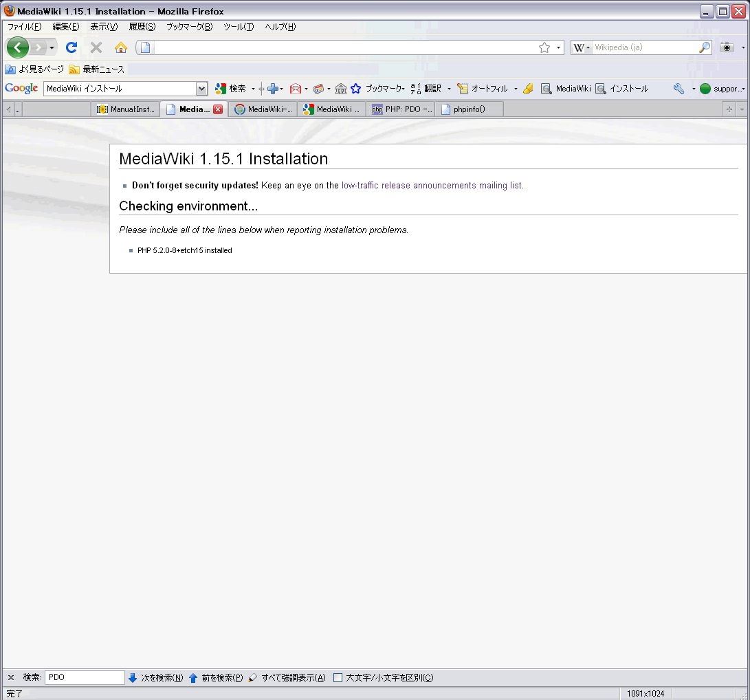Viewport: 750px width, 700px height.
Task: Expand the オートフィル dropdown arrow
Action: [515, 89]
